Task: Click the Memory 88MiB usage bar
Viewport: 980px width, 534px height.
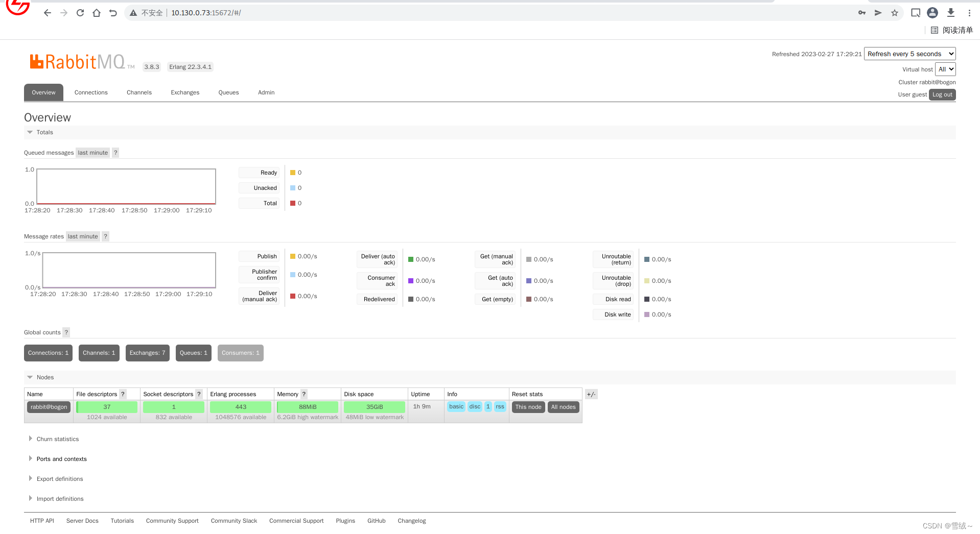Action: pyautogui.click(x=308, y=407)
